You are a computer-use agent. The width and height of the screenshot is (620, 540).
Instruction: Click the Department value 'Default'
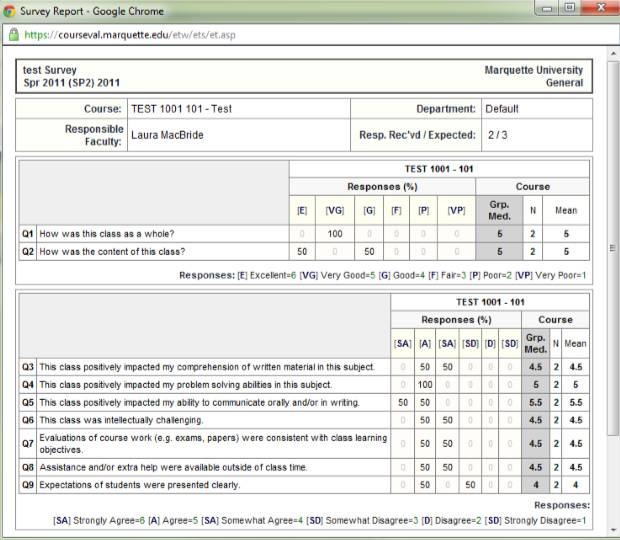point(502,109)
